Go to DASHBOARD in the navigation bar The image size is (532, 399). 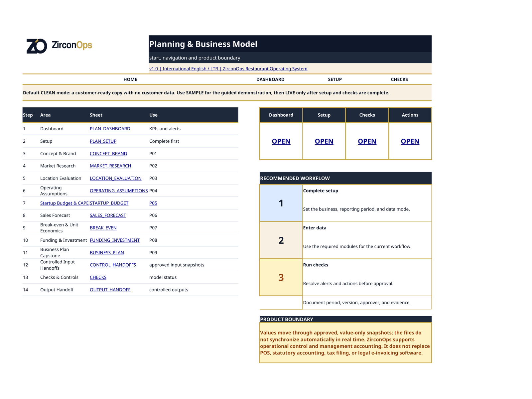point(270,79)
